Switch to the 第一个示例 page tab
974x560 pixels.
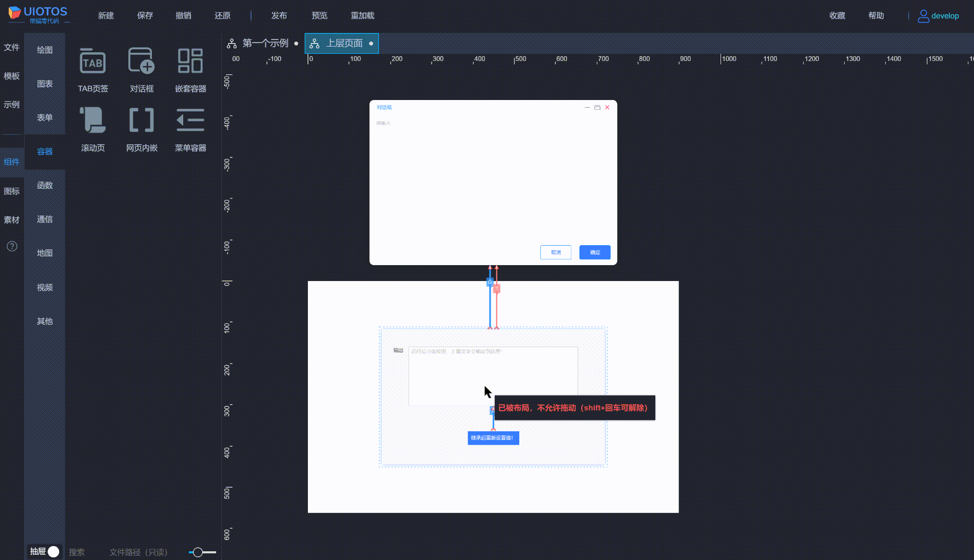(263, 44)
